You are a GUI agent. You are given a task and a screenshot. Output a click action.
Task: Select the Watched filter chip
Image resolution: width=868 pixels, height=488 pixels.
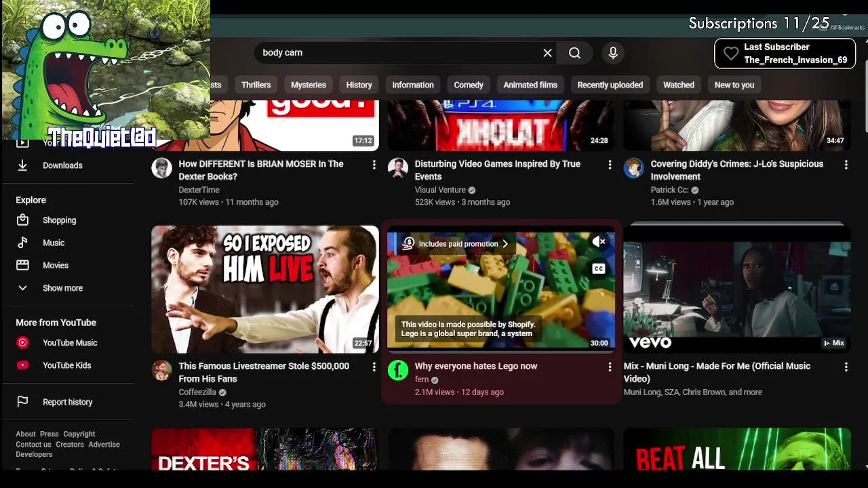click(x=679, y=85)
